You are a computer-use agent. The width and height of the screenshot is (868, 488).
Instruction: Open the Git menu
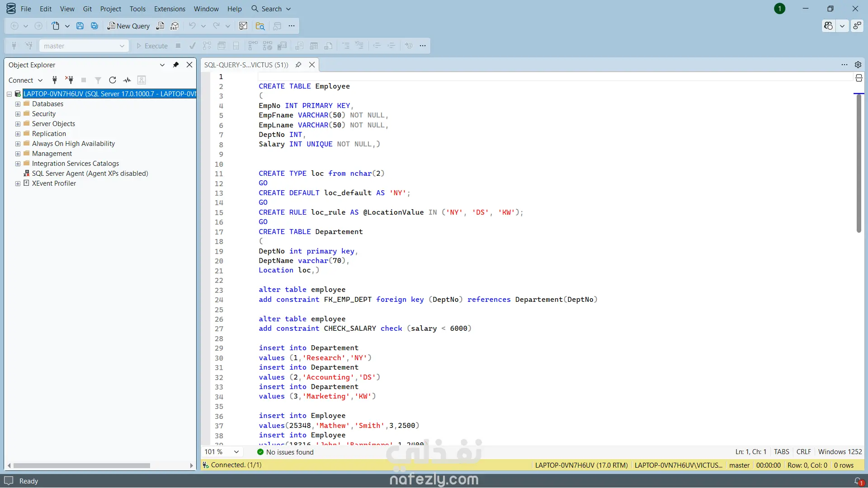(87, 9)
